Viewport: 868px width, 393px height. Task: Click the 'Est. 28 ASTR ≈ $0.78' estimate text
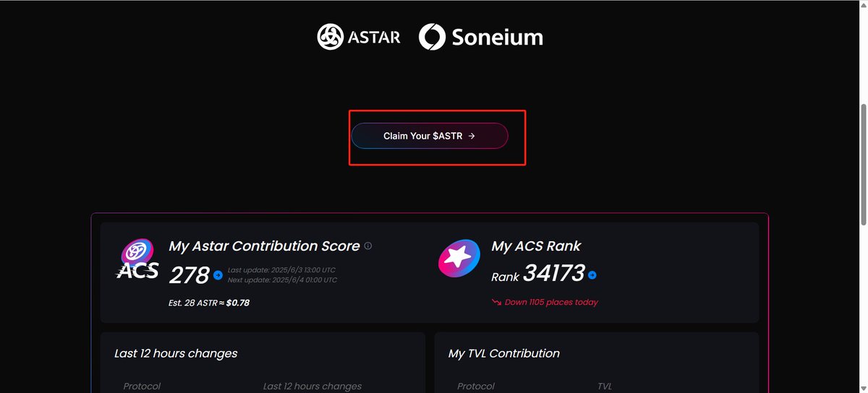pos(209,303)
